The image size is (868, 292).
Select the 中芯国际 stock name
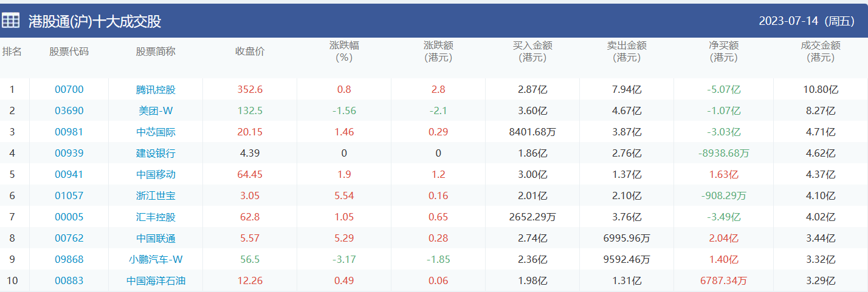[156, 132]
